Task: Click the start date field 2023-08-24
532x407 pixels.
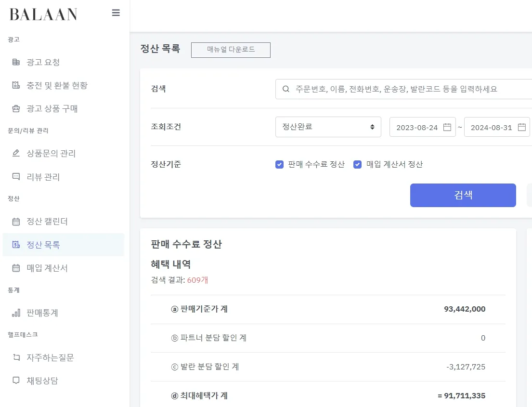Action: [x=422, y=127]
